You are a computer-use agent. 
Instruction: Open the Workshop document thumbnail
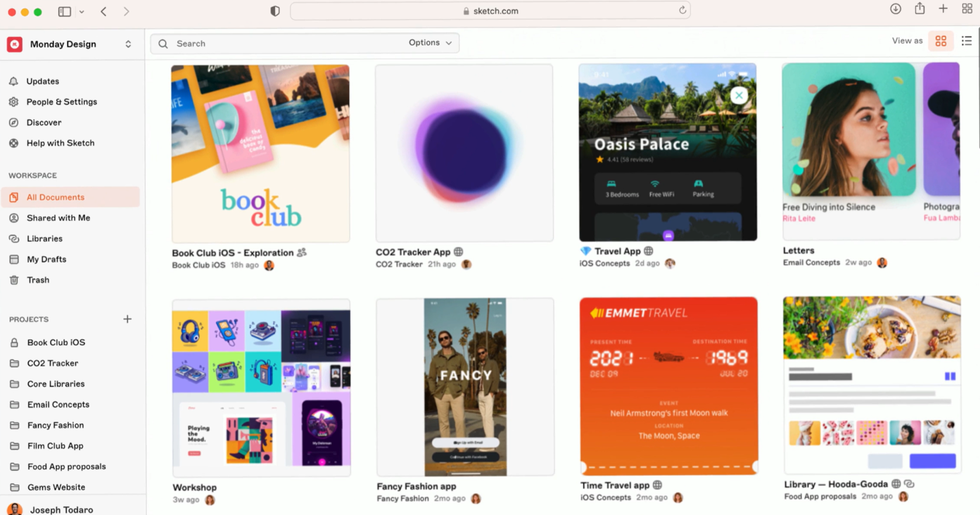(261, 388)
